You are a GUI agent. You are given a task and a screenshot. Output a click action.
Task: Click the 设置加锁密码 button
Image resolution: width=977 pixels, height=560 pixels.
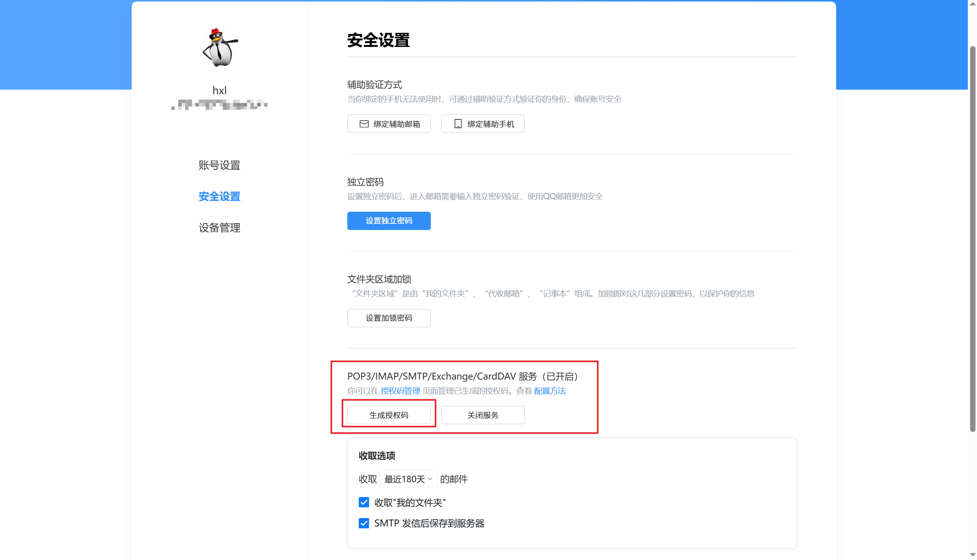(389, 318)
